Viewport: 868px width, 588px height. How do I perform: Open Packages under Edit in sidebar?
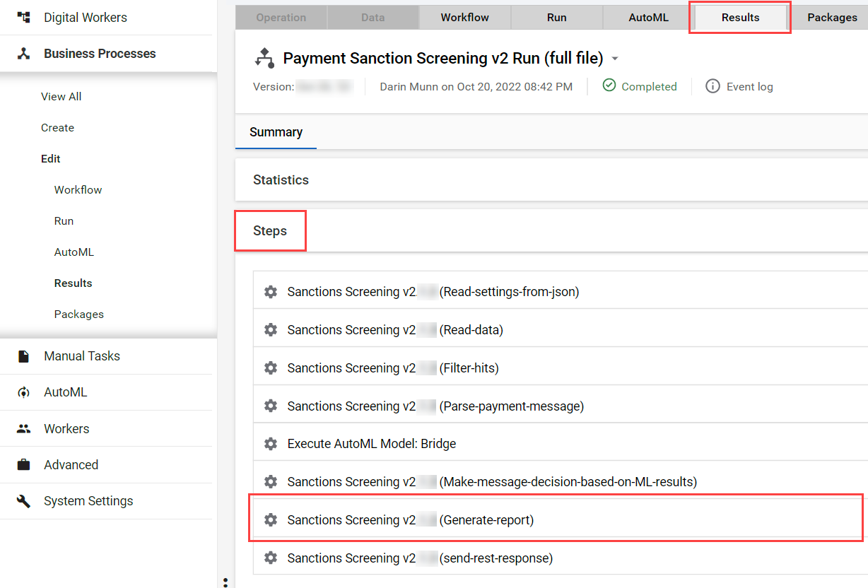(x=78, y=314)
